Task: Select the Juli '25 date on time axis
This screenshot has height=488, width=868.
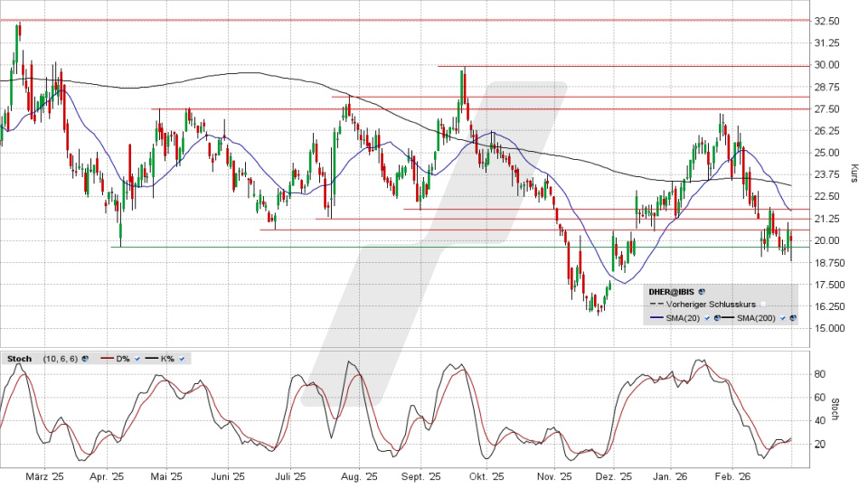Action: (291, 476)
